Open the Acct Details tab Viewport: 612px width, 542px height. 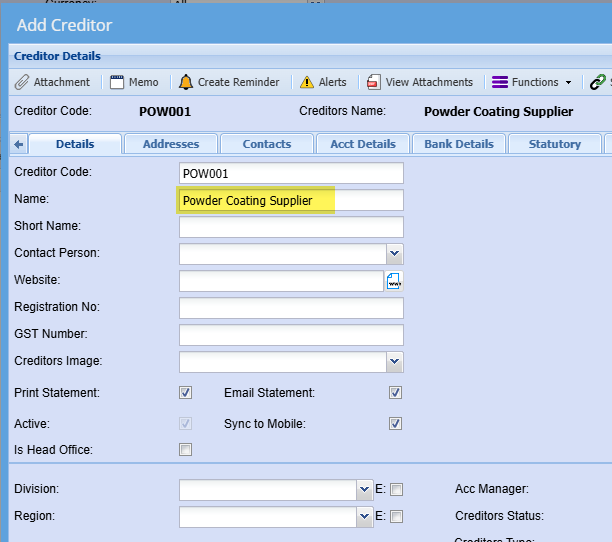pyautogui.click(x=363, y=144)
